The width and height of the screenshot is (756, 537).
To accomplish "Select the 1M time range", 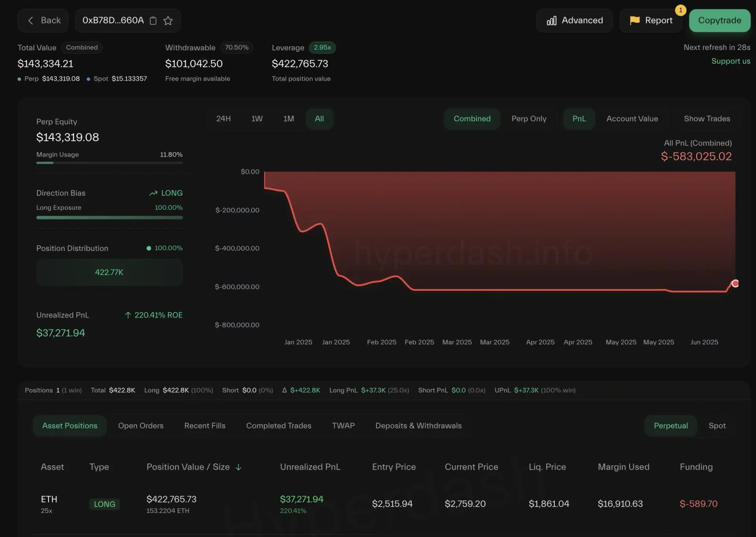I will pyautogui.click(x=288, y=119).
